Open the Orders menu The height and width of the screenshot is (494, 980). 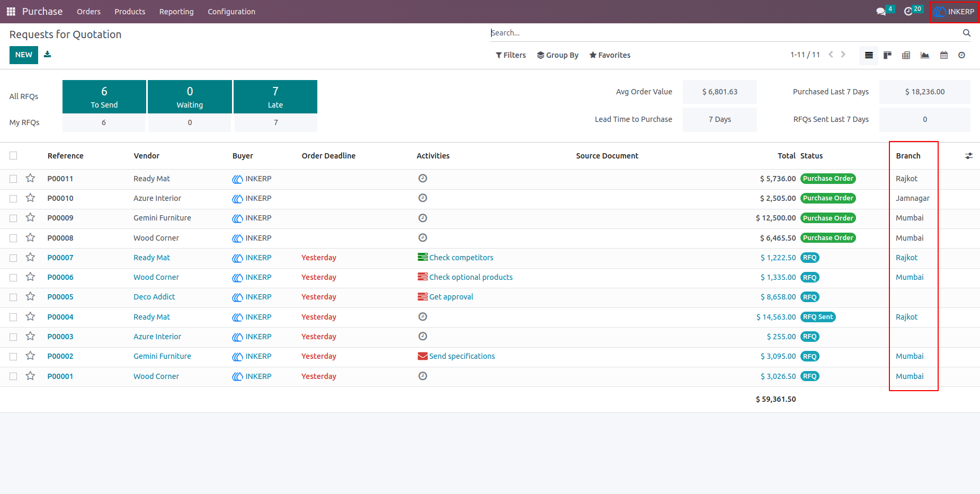point(88,12)
